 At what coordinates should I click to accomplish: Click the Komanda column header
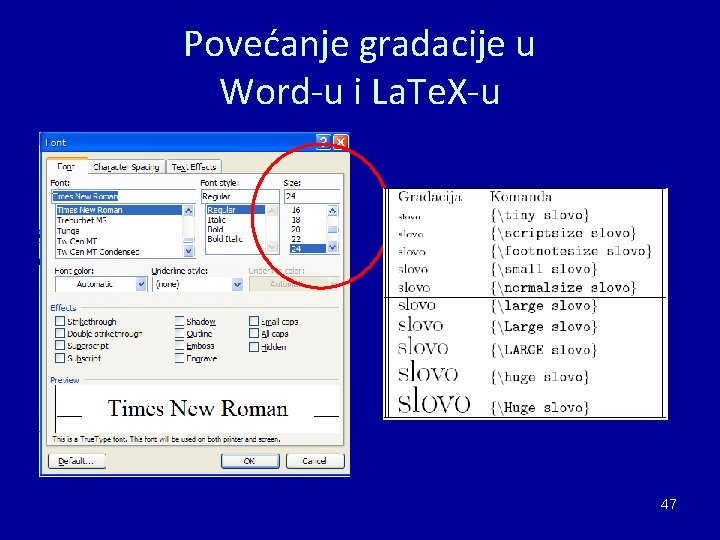point(521,197)
